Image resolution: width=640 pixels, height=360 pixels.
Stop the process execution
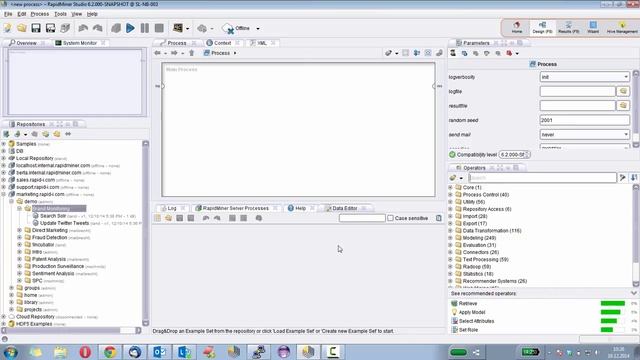click(x=159, y=28)
